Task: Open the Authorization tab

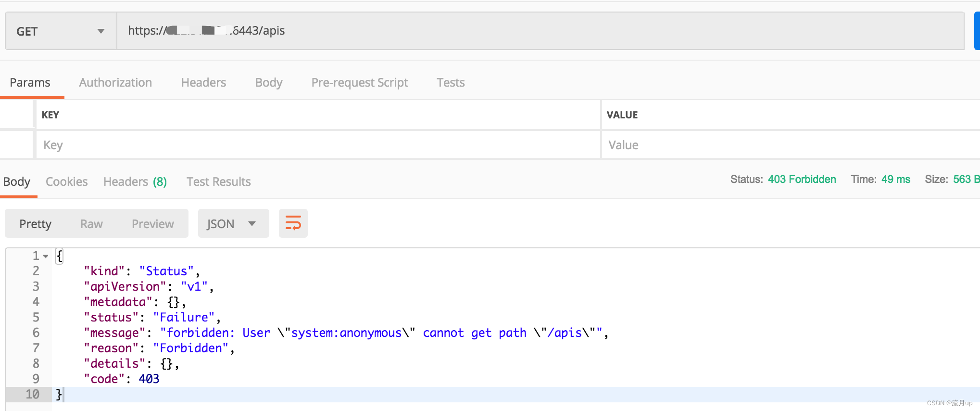Action: (x=115, y=83)
